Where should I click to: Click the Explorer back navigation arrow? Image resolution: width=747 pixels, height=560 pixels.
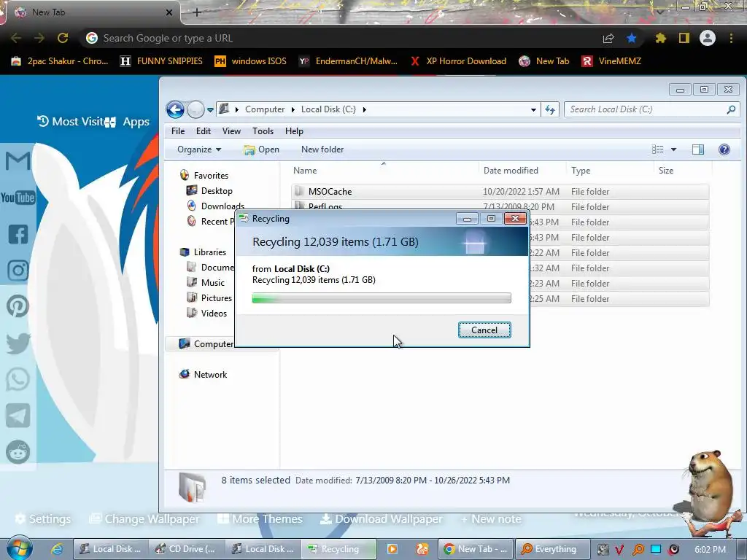(175, 109)
